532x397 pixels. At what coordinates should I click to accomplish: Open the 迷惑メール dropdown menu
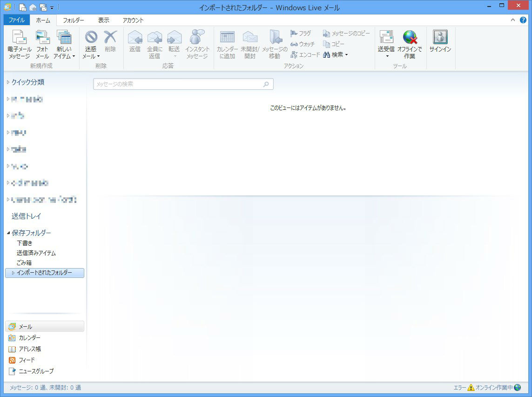click(x=91, y=53)
